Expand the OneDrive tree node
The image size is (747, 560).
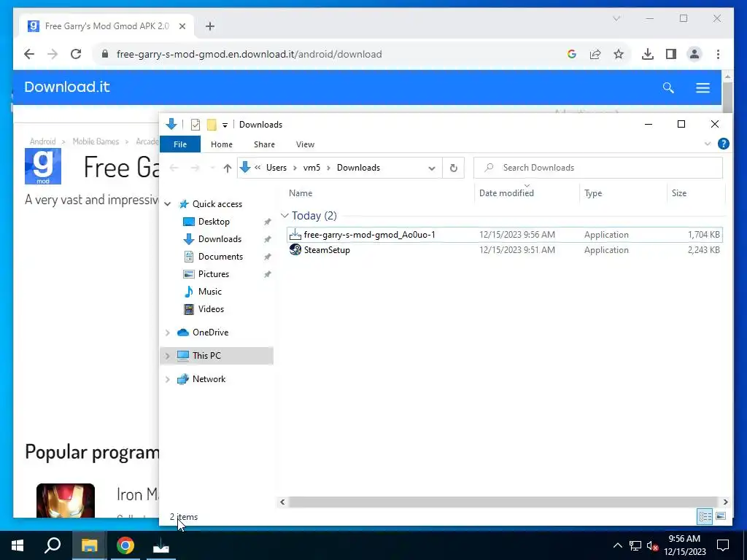[168, 332]
